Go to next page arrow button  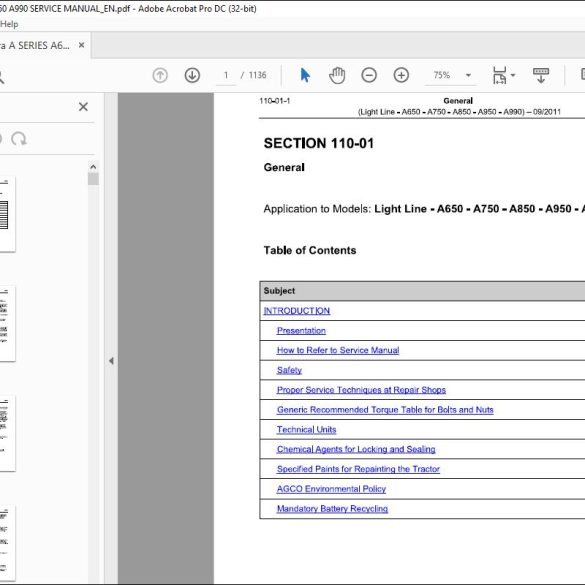192,75
